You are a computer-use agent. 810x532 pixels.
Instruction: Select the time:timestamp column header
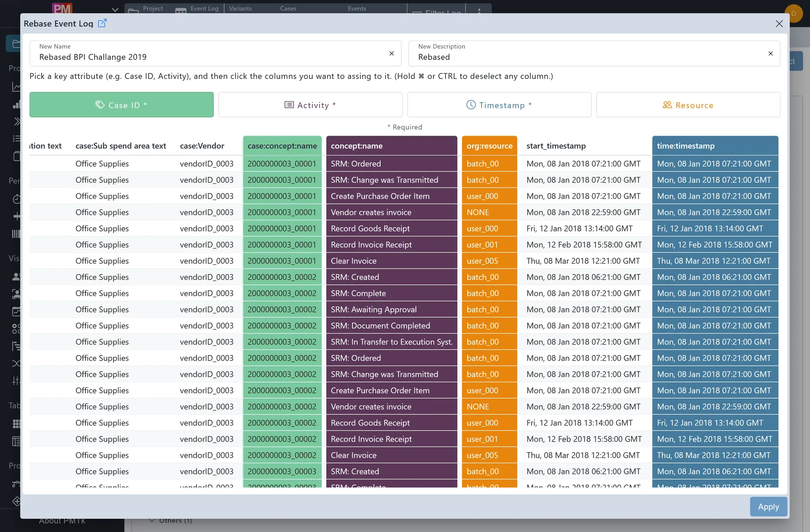(x=715, y=146)
